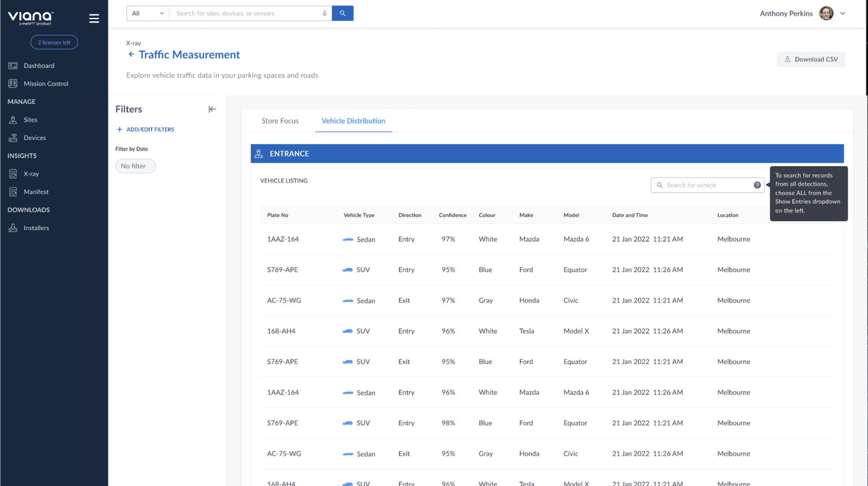The width and height of the screenshot is (868, 486).
Task: Select the Manifest icon
Action: 12,192
